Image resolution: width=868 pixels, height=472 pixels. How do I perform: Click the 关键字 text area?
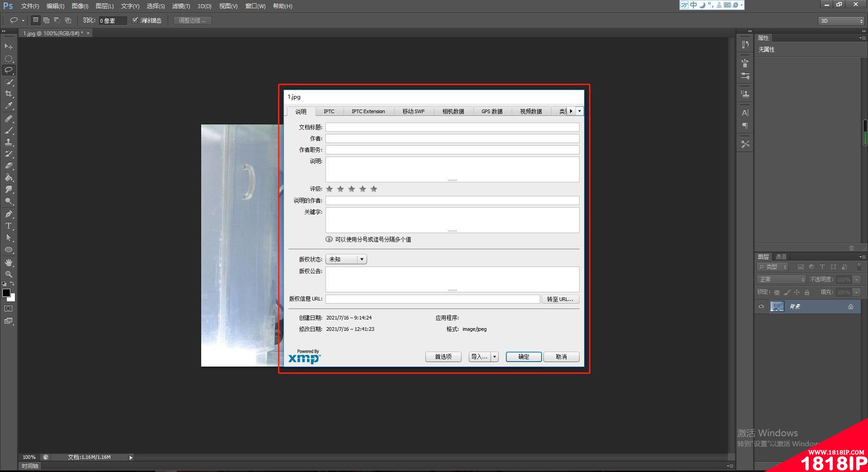click(x=452, y=220)
